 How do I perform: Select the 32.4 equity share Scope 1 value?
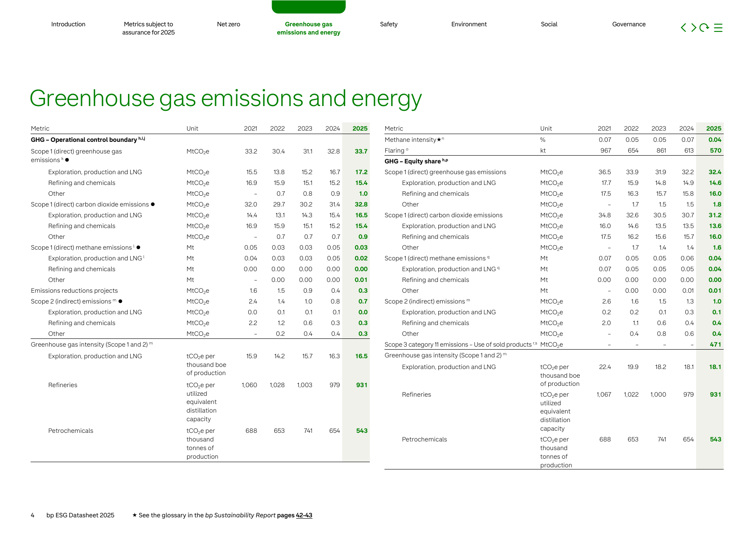[715, 172]
